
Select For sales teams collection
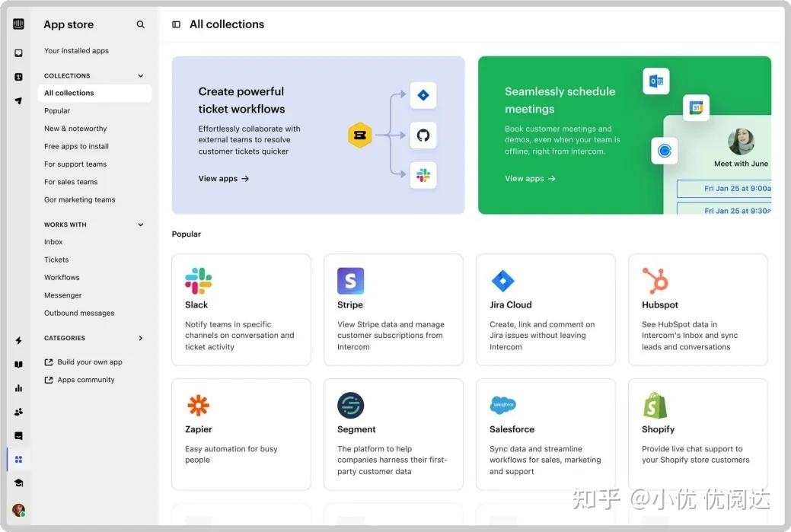[71, 181]
